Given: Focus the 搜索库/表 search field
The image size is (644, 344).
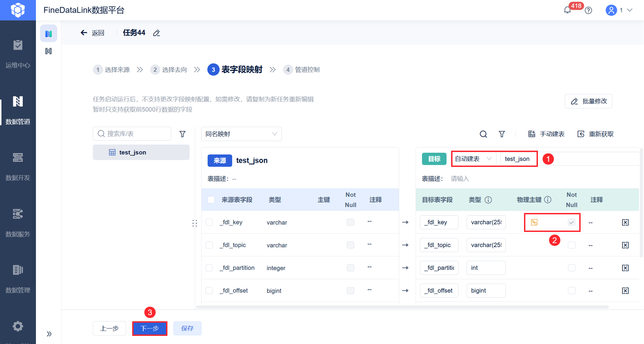Looking at the screenshot, I should click(x=132, y=134).
